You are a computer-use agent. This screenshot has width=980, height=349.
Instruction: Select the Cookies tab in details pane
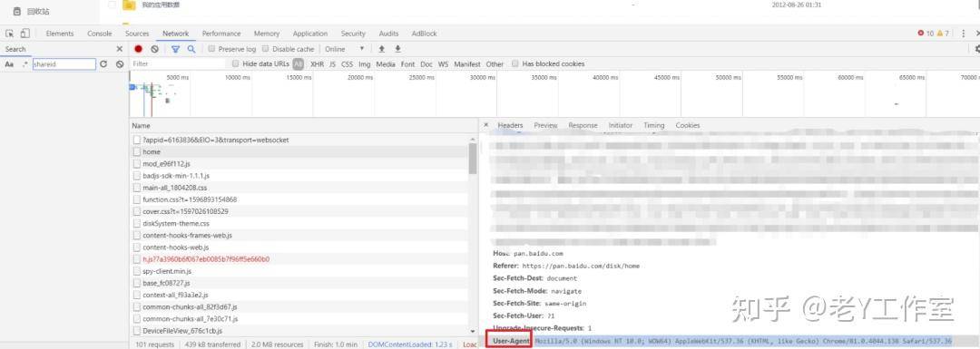(x=688, y=125)
